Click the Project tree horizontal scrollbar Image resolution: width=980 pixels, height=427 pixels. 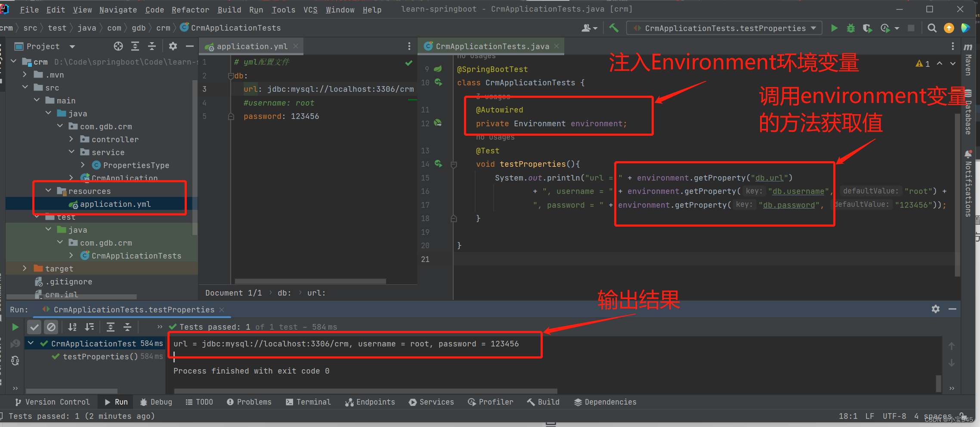click(71, 296)
